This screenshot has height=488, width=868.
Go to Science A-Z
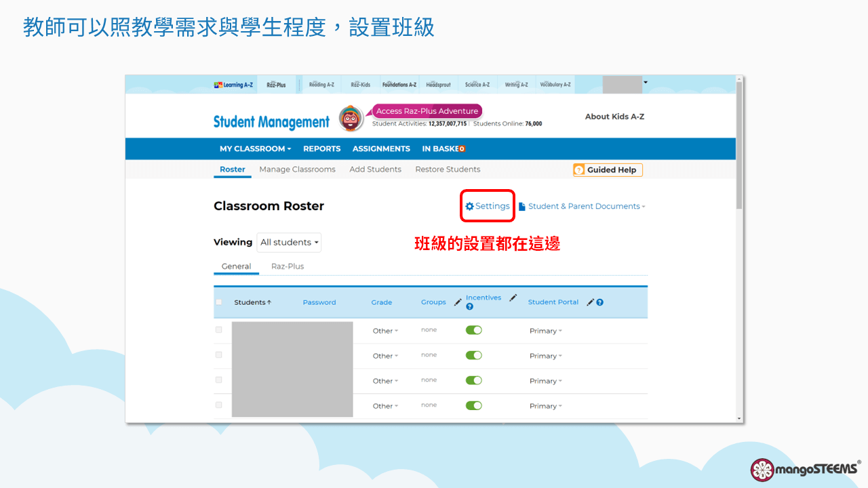pyautogui.click(x=477, y=85)
